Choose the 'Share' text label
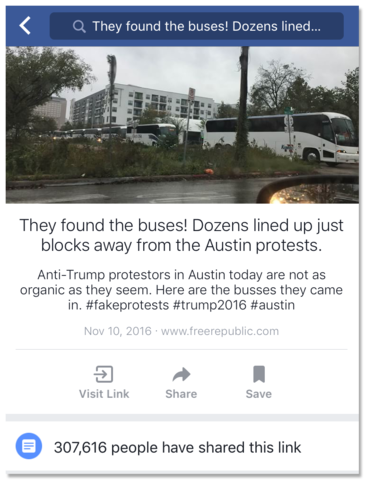Image resolution: width=365 pixels, height=480 pixels. coord(181,394)
